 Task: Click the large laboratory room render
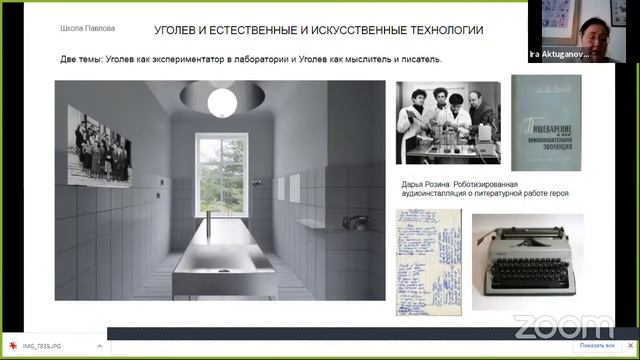pyautogui.click(x=220, y=190)
